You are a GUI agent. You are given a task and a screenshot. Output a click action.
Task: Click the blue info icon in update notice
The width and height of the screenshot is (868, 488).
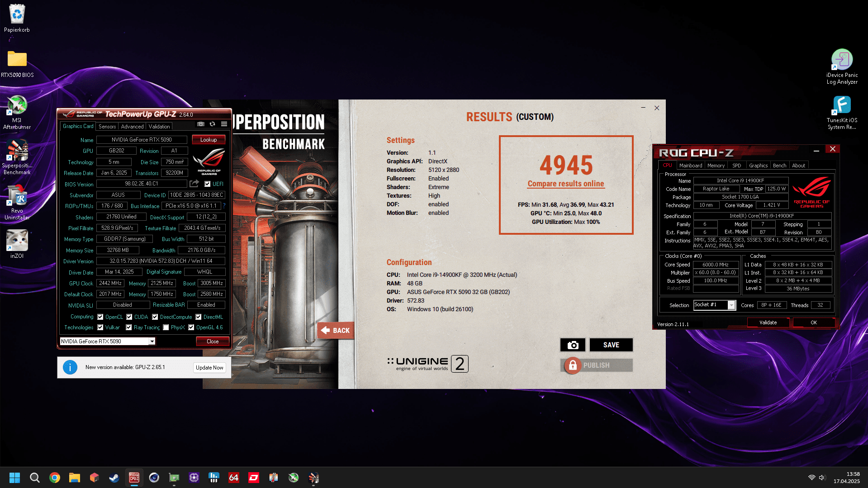point(70,367)
